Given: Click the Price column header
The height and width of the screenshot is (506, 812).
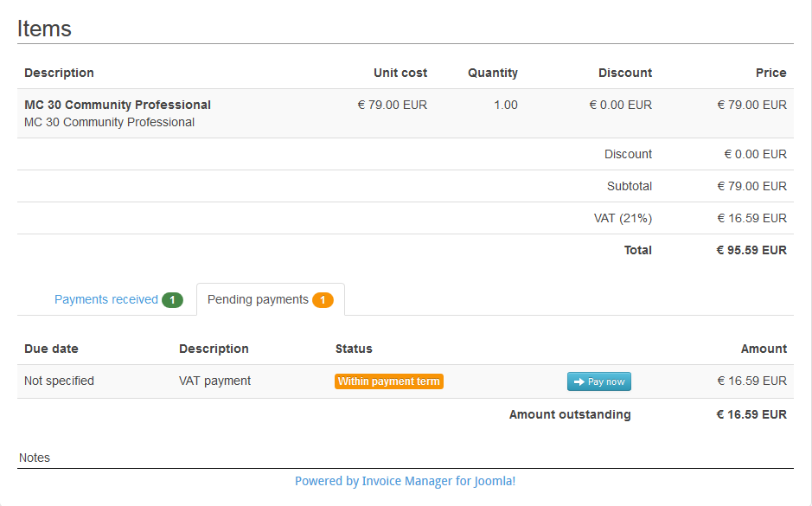Looking at the screenshot, I should click(x=770, y=73).
